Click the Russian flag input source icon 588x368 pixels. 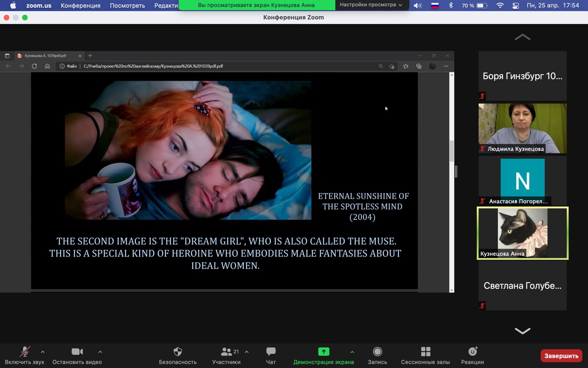pos(435,6)
